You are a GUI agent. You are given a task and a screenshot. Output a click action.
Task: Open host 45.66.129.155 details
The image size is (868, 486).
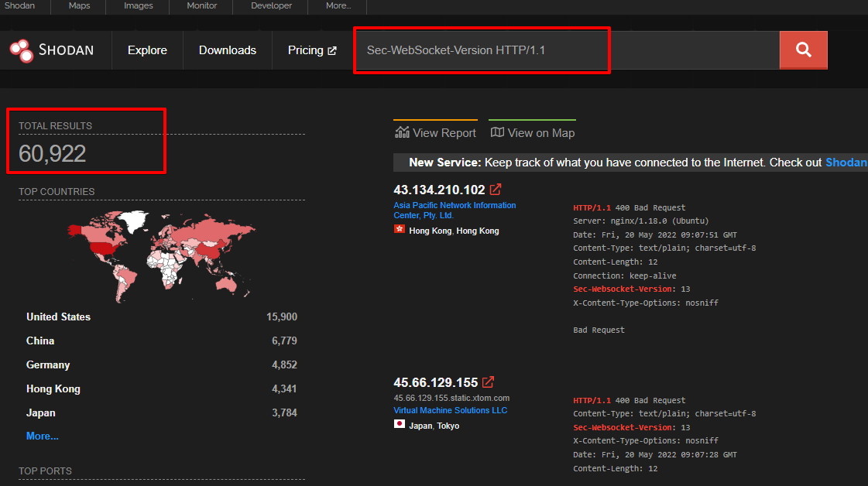tap(436, 382)
